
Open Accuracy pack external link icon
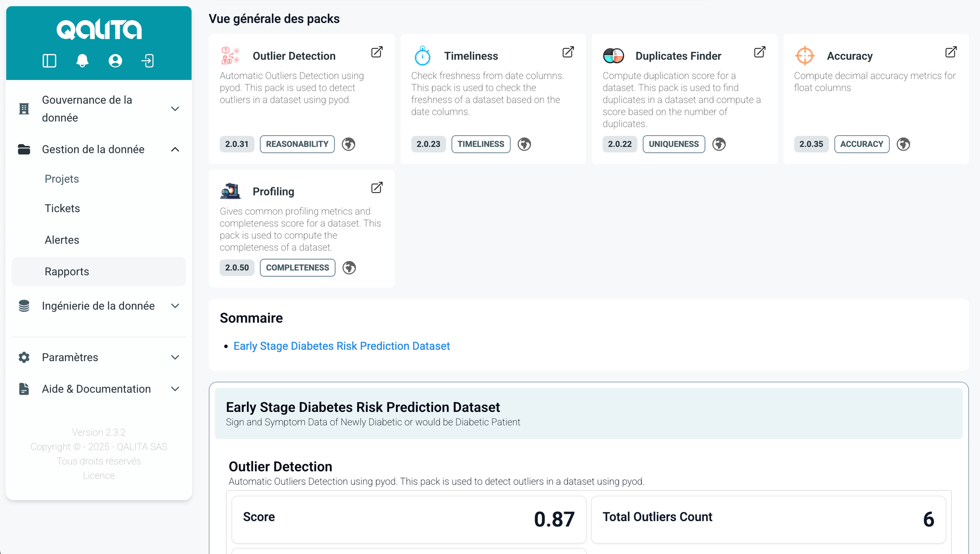point(951,52)
